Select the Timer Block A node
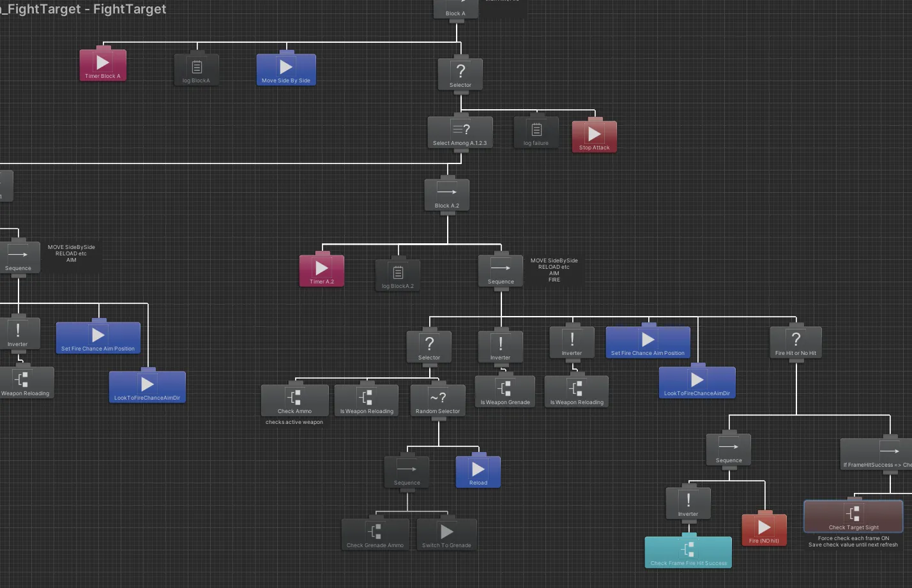This screenshot has width=912, height=588. tap(103, 64)
